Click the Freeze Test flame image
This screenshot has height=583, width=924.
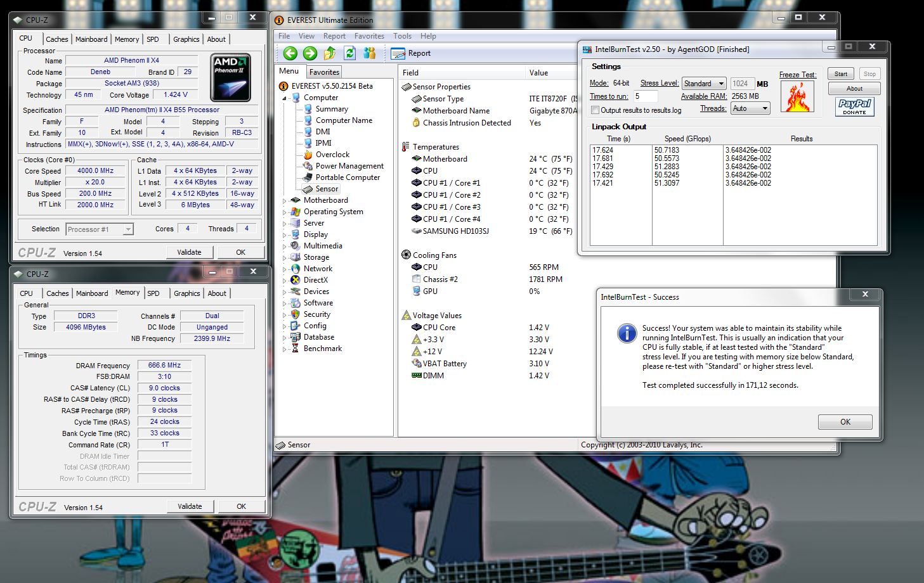797,96
